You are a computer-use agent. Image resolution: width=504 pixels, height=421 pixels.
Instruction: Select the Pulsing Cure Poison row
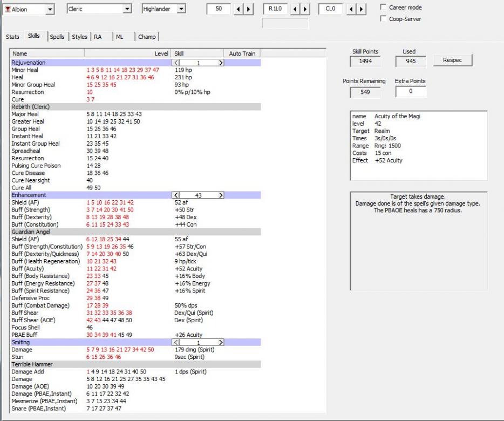(135, 166)
